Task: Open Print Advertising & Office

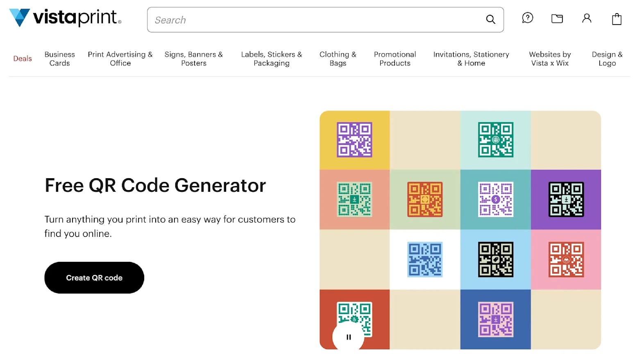Action: click(x=120, y=58)
